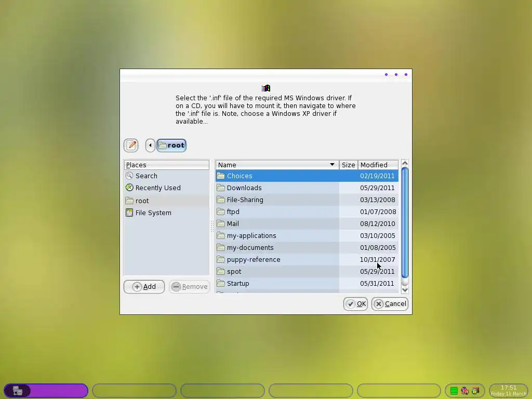The width and height of the screenshot is (532, 399).
Task: Click the warning tray icon before the clock
Action: (476, 391)
